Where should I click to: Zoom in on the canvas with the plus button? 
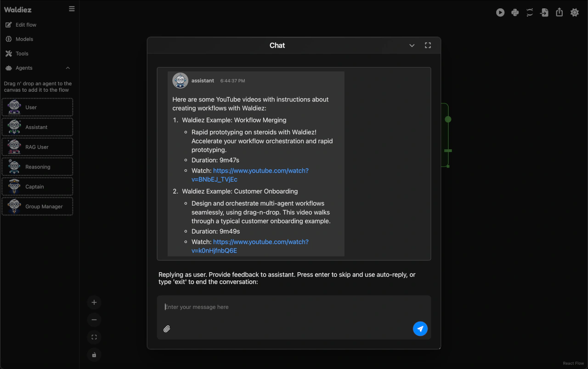pyautogui.click(x=94, y=302)
